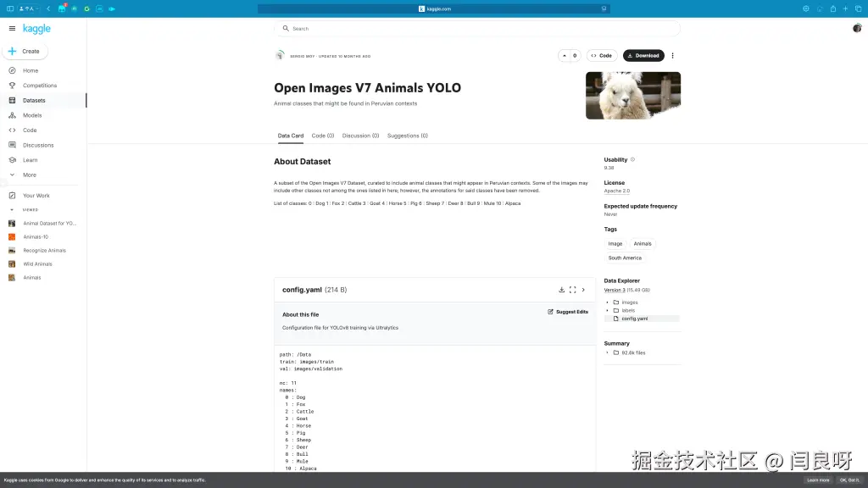The width and height of the screenshot is (868, 488).
Task: Collapse the Viewed list in sidebar
Action: [x=12, y=210]
